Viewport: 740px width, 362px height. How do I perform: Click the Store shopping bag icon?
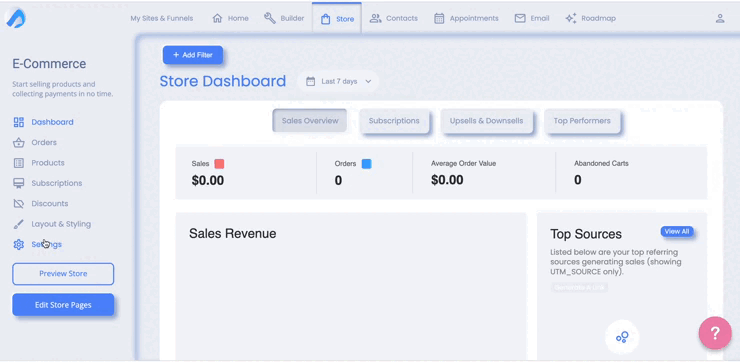point(325,19)
